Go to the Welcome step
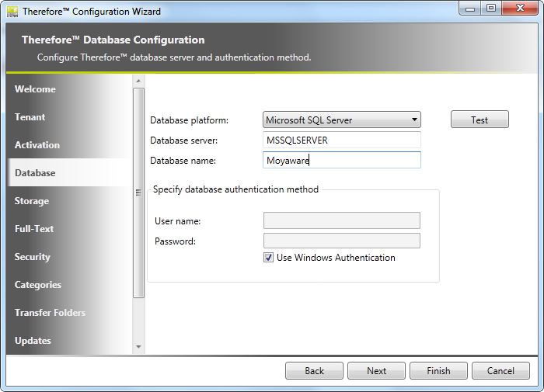The height and width of the screenshot is (392, 544). [x=35, y=89]
